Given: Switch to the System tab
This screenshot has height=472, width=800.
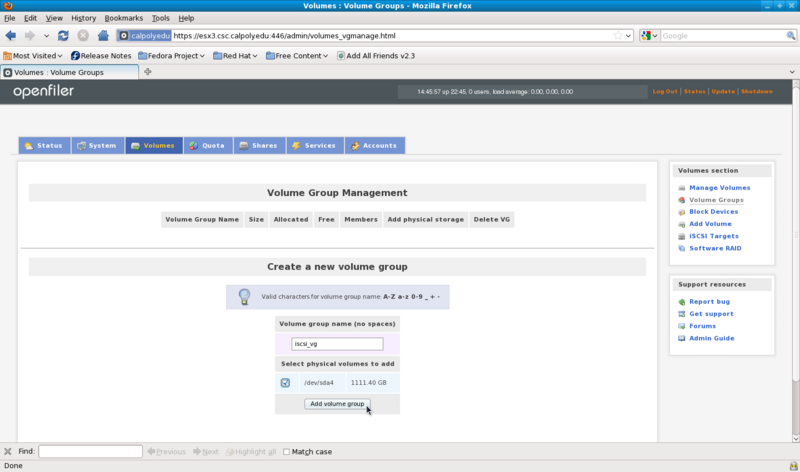Looking at the screenshot, I should click(x=97, y=145).
